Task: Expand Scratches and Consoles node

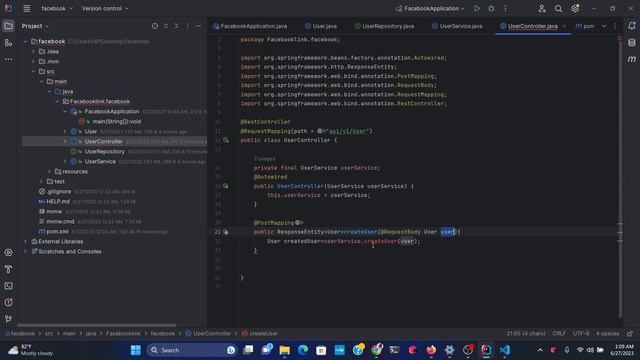Action: [26, 251]
